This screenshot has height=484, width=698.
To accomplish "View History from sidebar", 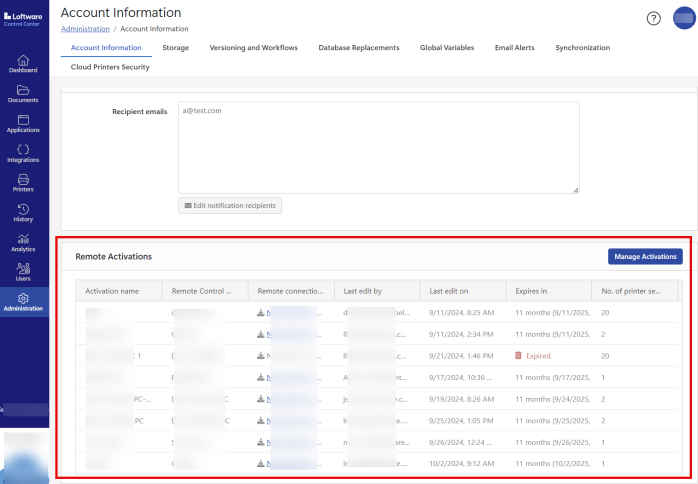I will click(24, 212).
